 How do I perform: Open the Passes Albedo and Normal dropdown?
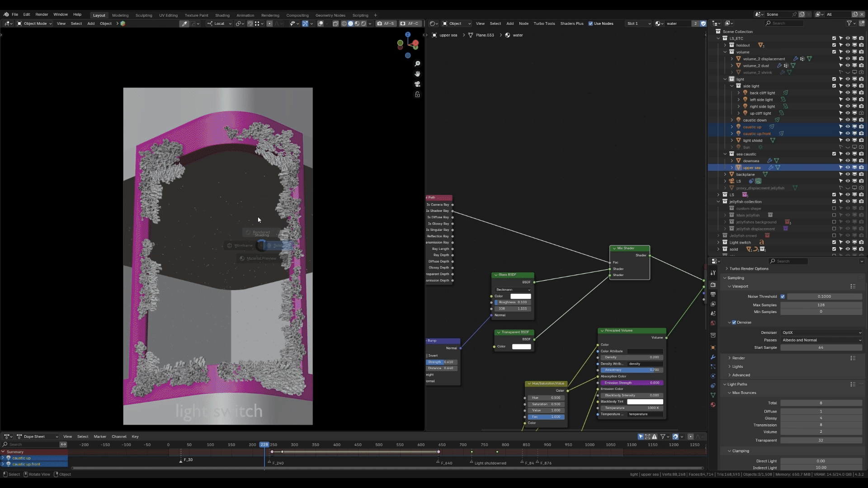(821, 340)
